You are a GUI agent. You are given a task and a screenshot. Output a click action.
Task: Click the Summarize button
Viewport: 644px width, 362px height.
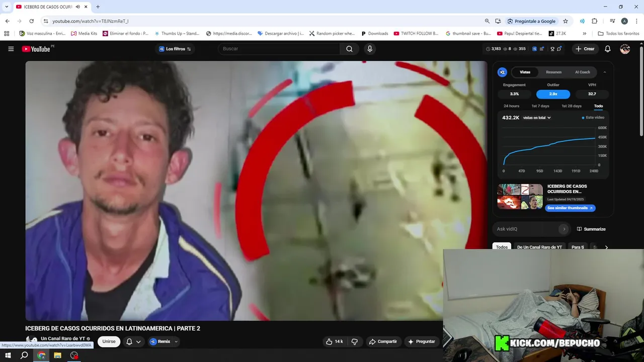(x=591, y=229)
